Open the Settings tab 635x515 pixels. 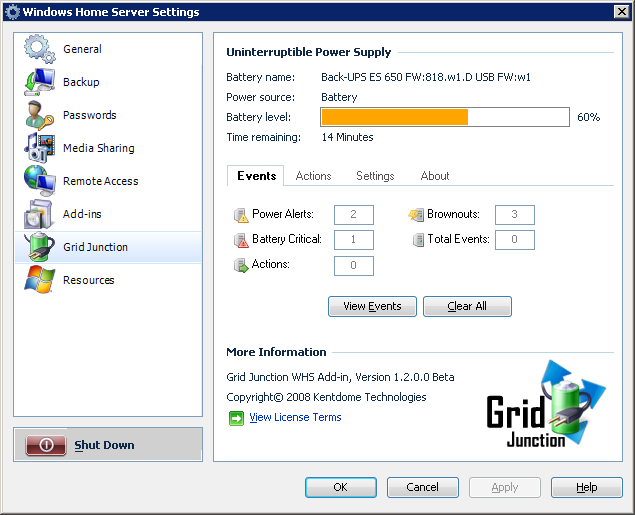click(375, 176)
